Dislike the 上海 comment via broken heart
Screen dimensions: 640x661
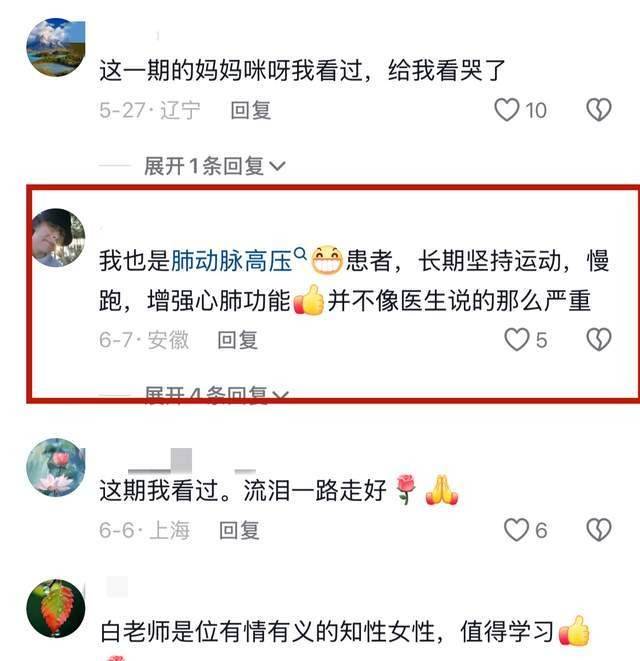pos(599,530)
